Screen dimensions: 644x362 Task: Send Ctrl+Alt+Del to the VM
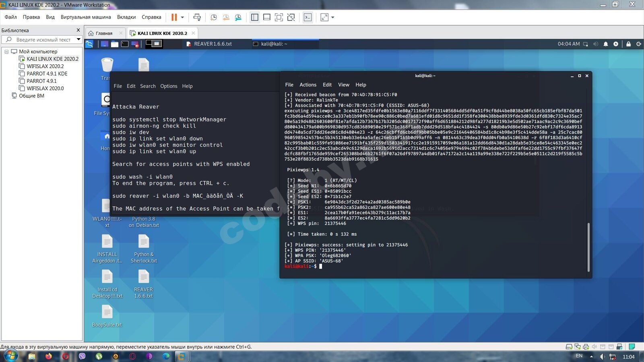[x=197, y=17]
